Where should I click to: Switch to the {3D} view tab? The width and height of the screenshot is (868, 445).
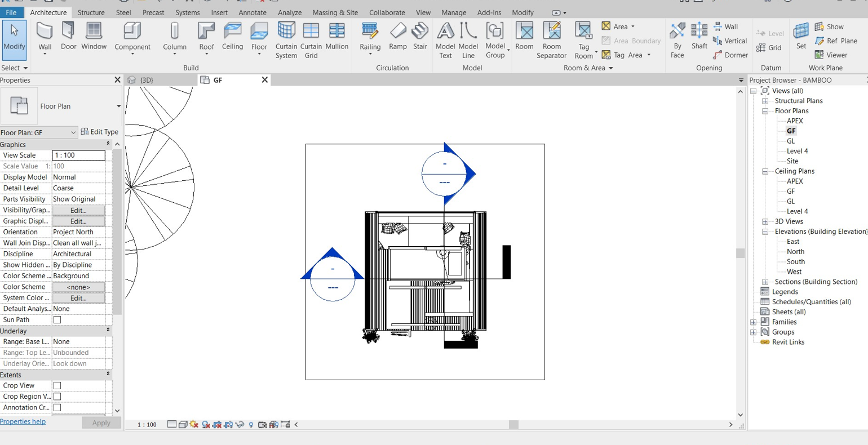pos(146,80)
